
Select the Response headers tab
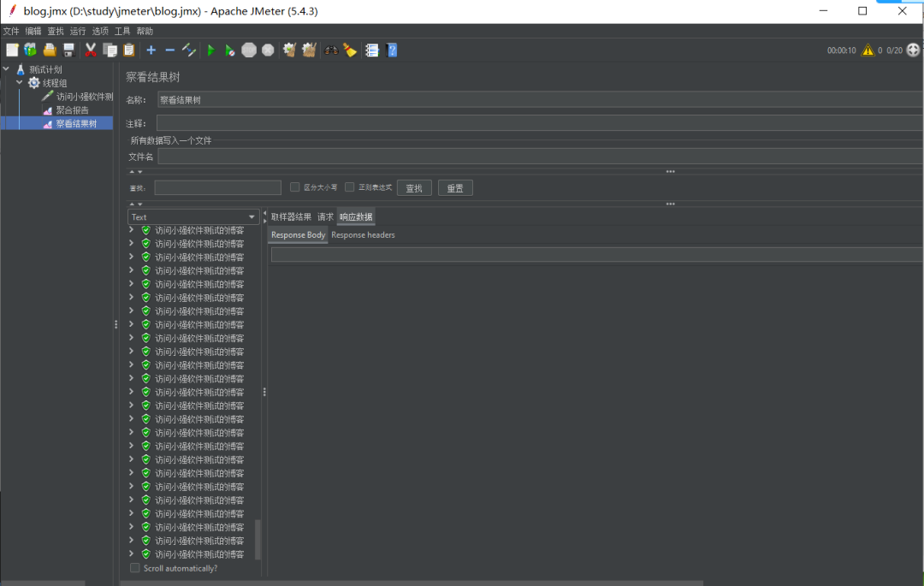coord(363,235)
